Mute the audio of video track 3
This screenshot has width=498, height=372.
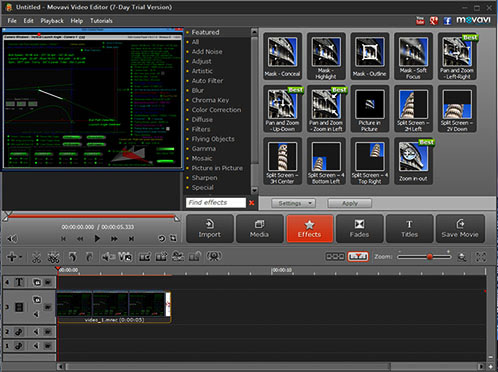(36, 314)
